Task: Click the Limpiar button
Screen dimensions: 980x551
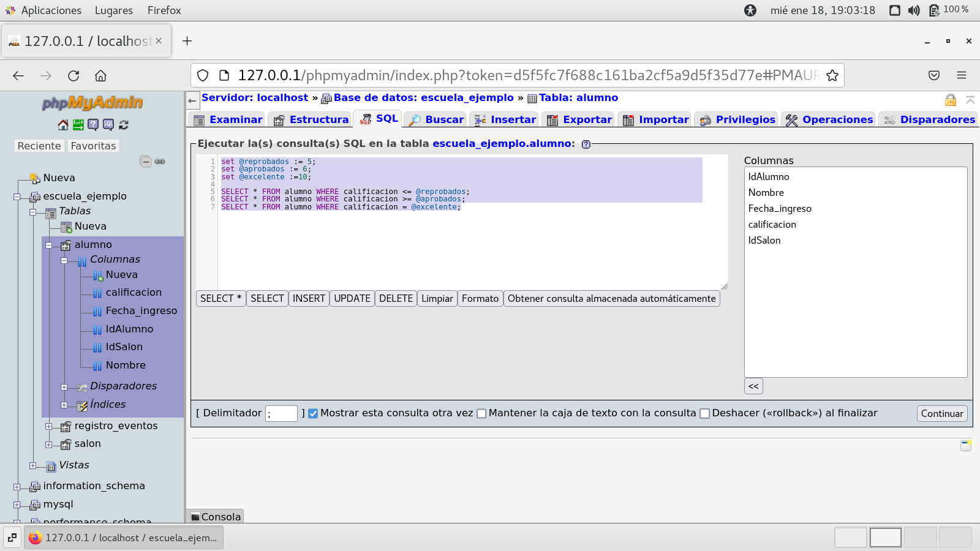Action: [437, 299]
